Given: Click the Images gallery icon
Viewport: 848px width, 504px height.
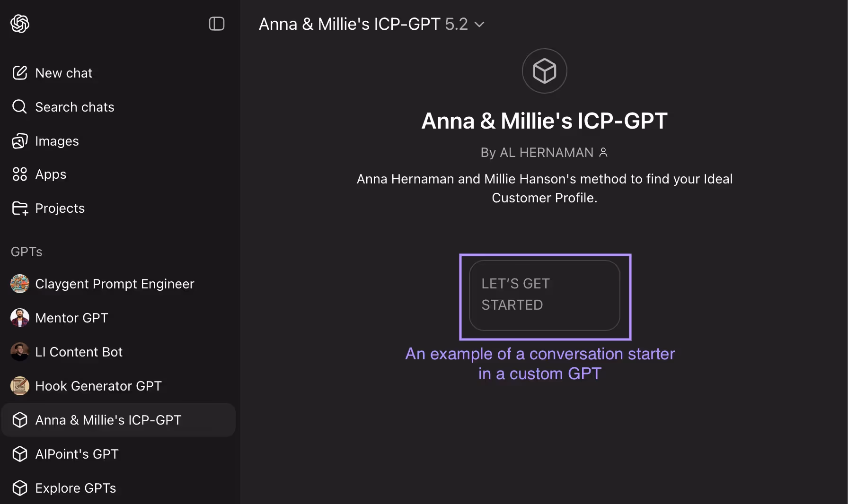Looking at the screenshot, I should click(20, 141).
